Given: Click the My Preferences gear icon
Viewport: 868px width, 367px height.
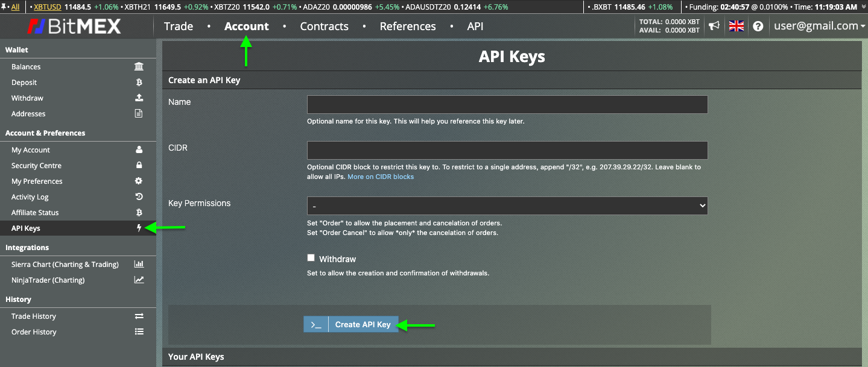Looking at the screenshot, I should [x=139, y=181].
